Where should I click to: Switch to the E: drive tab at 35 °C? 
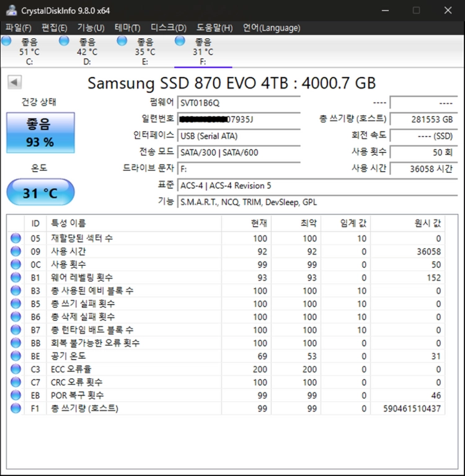[x=145, y=51]
